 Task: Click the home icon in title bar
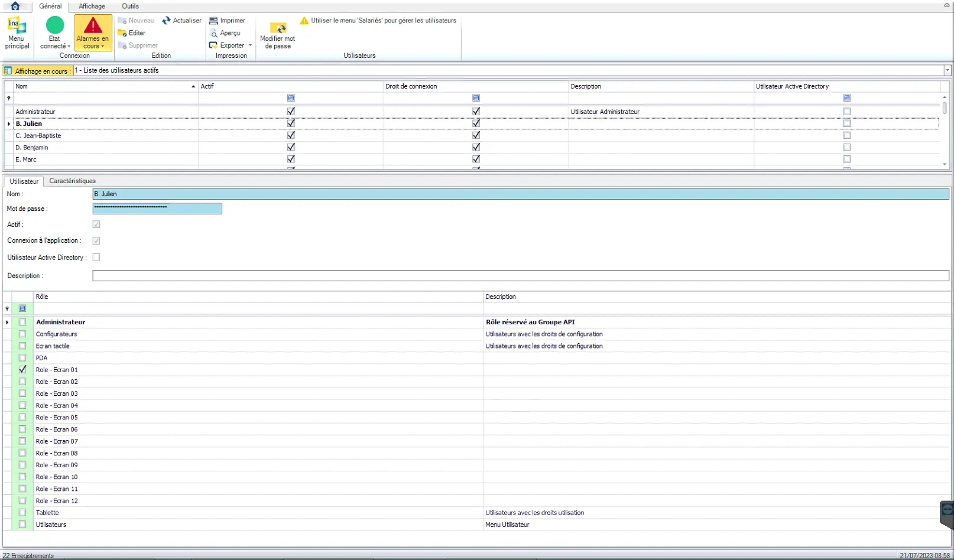click(x=15, y=6)
